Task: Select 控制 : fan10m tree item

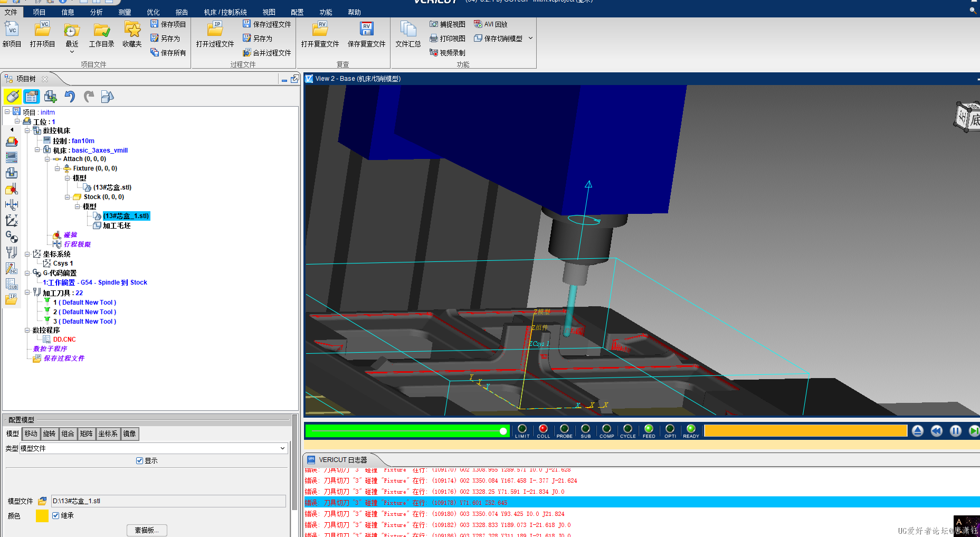Action: (x=73, y=141)
